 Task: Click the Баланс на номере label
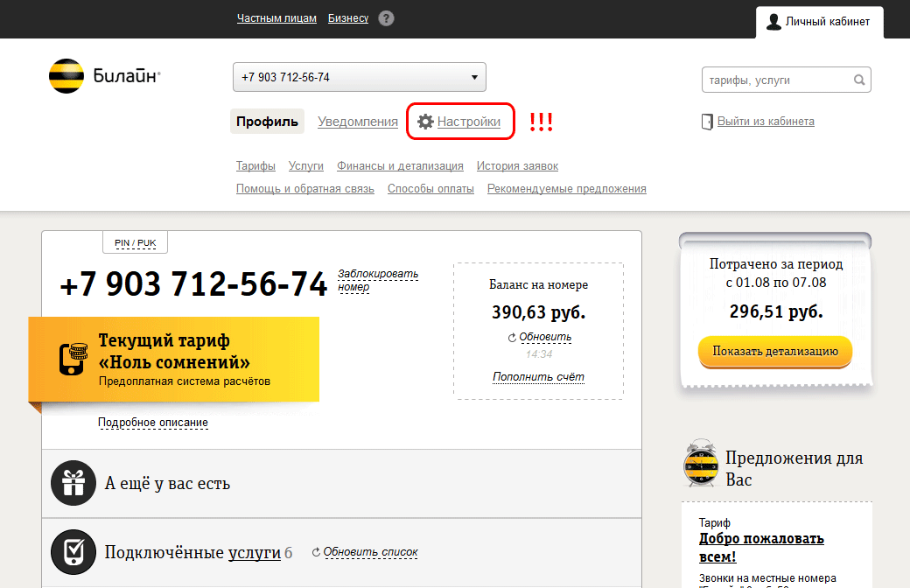tap(539, 284)
